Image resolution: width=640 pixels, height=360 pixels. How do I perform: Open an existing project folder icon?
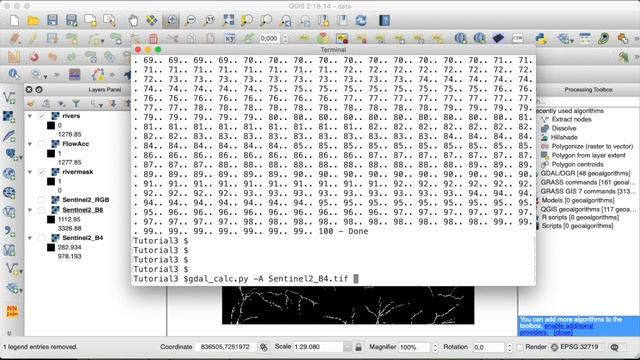[x=33, y=20]
